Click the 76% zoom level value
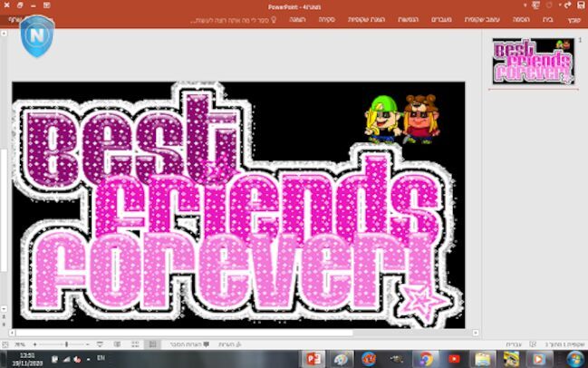Image resolution: width=588 pixels, height=368 pixels. pyautogui.click(x=20, y=344)
